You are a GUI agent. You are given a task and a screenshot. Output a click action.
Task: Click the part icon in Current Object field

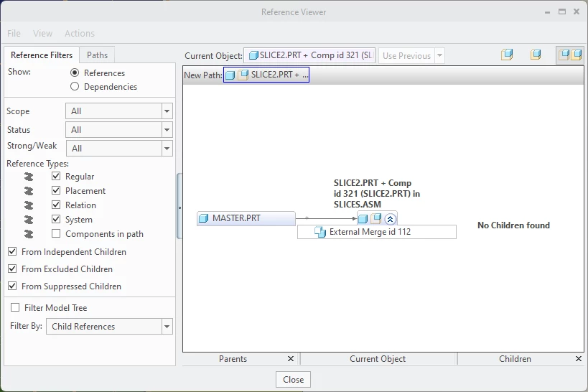[x=253, y=55]
